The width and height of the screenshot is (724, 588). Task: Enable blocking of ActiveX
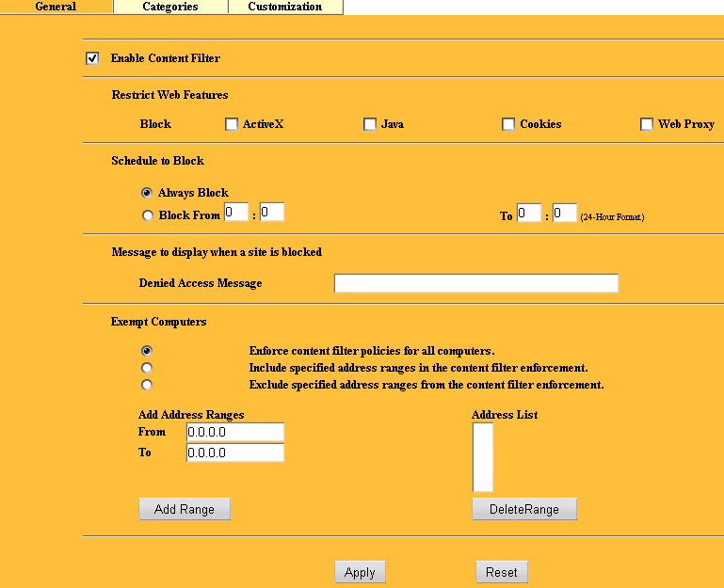232,124
